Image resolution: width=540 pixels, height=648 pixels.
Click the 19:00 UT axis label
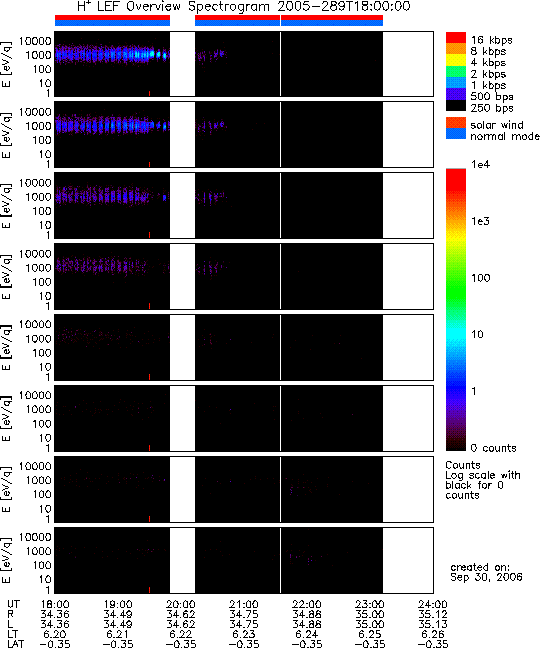point(118,605)
